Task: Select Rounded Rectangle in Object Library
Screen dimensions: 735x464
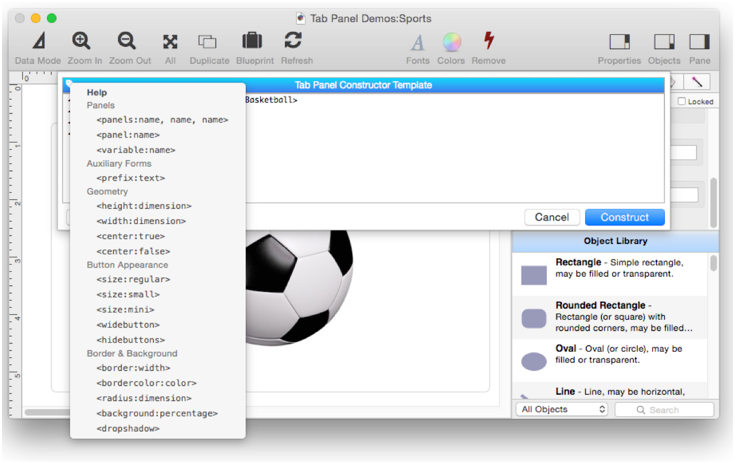Action: (610, 317)
